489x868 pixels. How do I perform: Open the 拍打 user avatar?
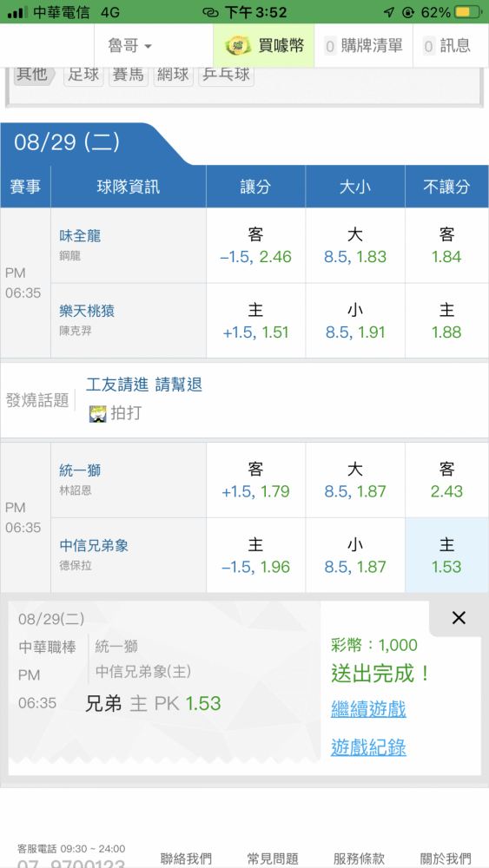point(97,413)
